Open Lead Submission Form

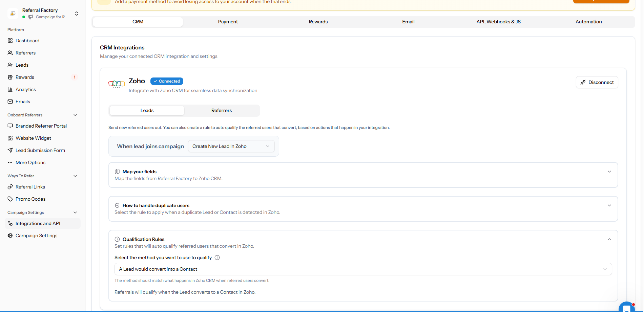(43, 150)
